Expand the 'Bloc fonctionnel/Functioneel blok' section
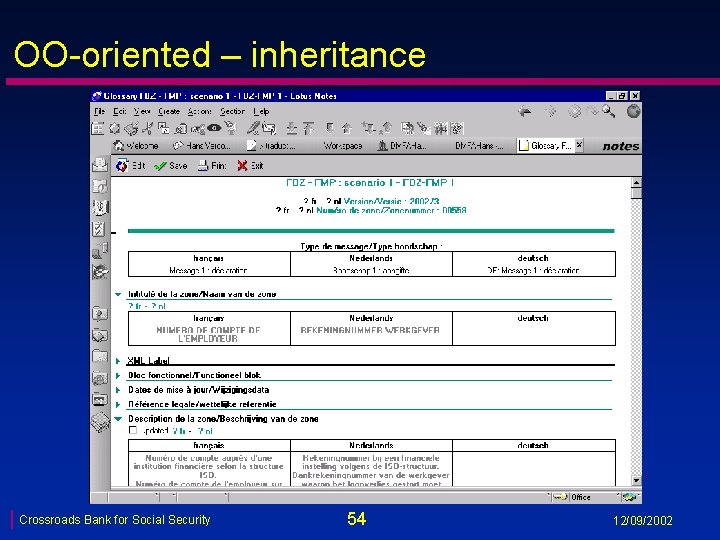Image resolution: width=720 pixels, height=540 pixels. [x=118, y=376]
